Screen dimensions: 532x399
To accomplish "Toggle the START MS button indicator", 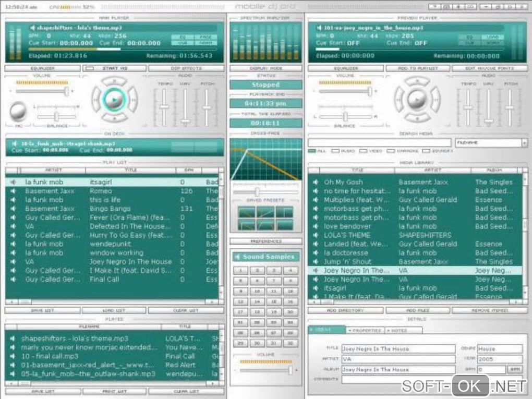I will tap(90, 68).
